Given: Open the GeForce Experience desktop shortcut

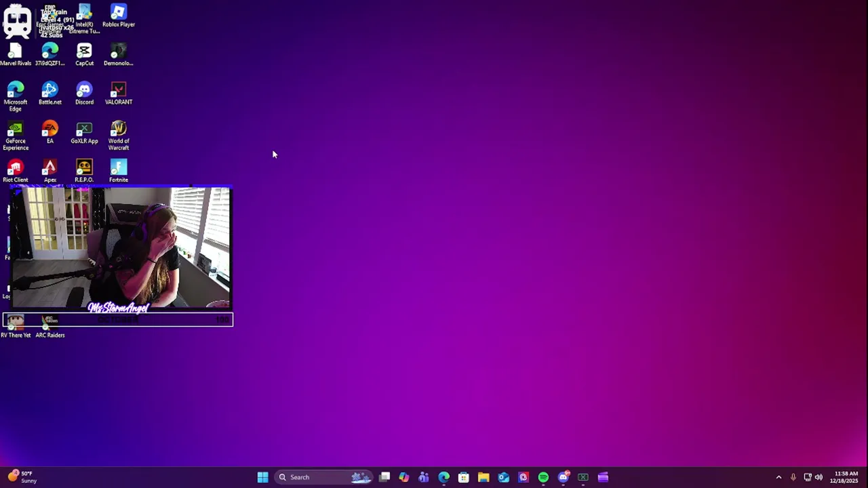Looking at the screenshot, I should [16, 136].
